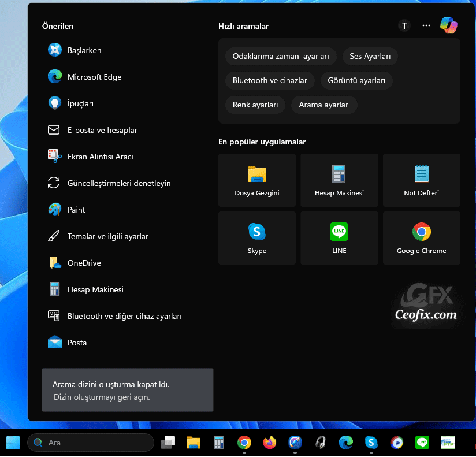Viewport: 476px width, 457px height.
Task: Click the taskbar search magnifier icon
Action: 38,443
